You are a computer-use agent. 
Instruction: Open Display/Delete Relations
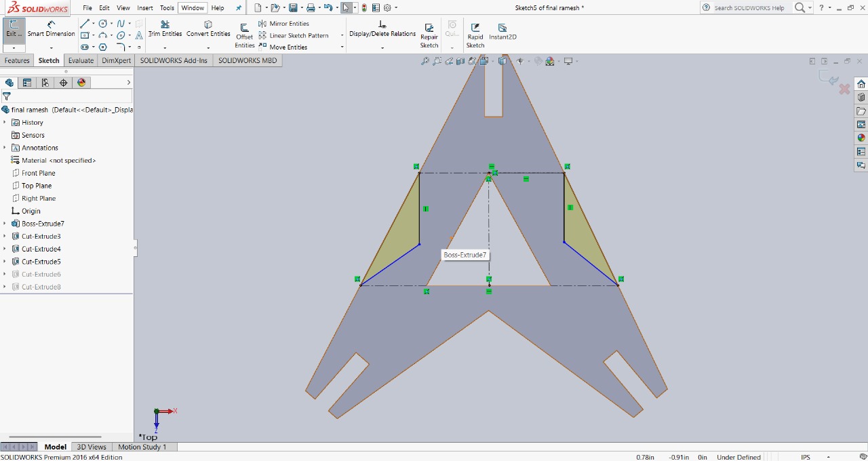[382, 28]
